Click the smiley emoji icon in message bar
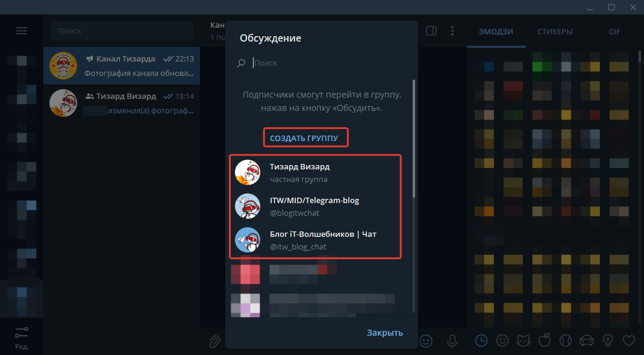Screen dimensions: 644x355 click(426, 341)
